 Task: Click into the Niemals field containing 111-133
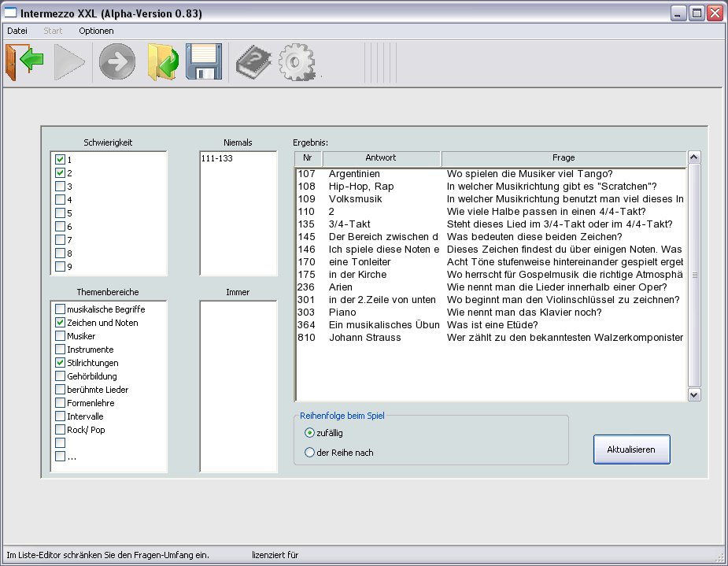[x=238, y=213]
